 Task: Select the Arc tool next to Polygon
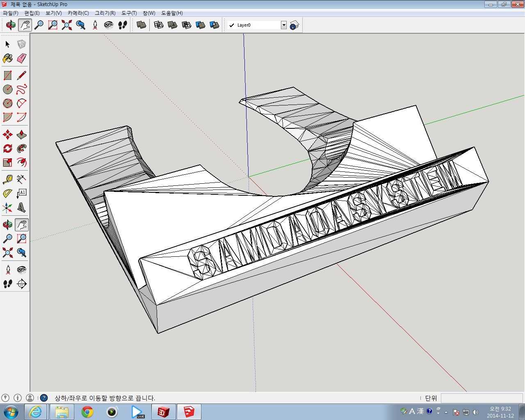pyautogui.click(x=21, y=103)
